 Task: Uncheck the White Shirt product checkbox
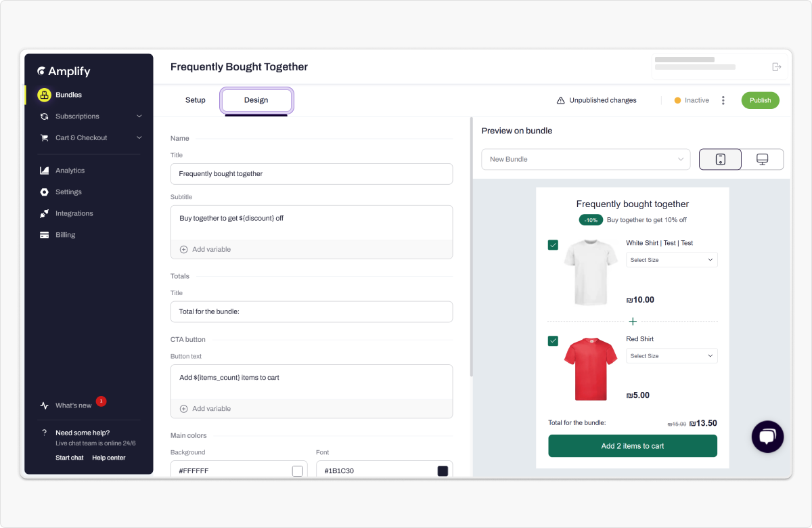[553, 245]
